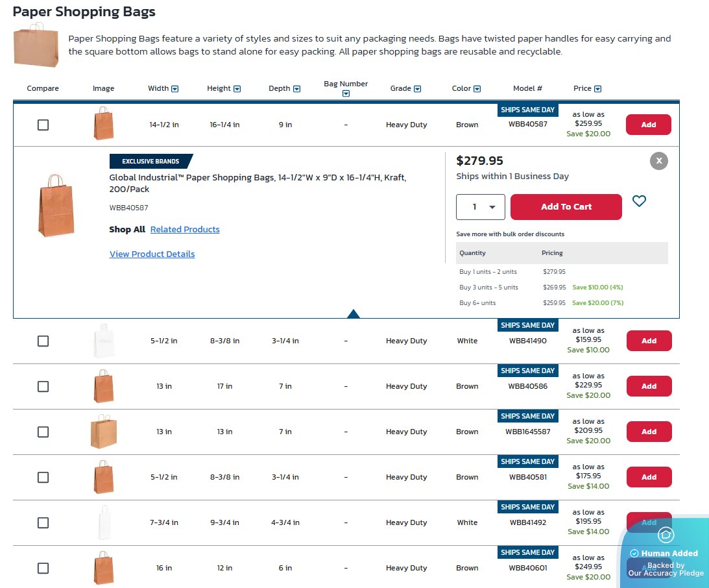Click thumbnail of 13 in square brown bag
Viewport: 709px width, 588px height.
(x=104, y=432)
